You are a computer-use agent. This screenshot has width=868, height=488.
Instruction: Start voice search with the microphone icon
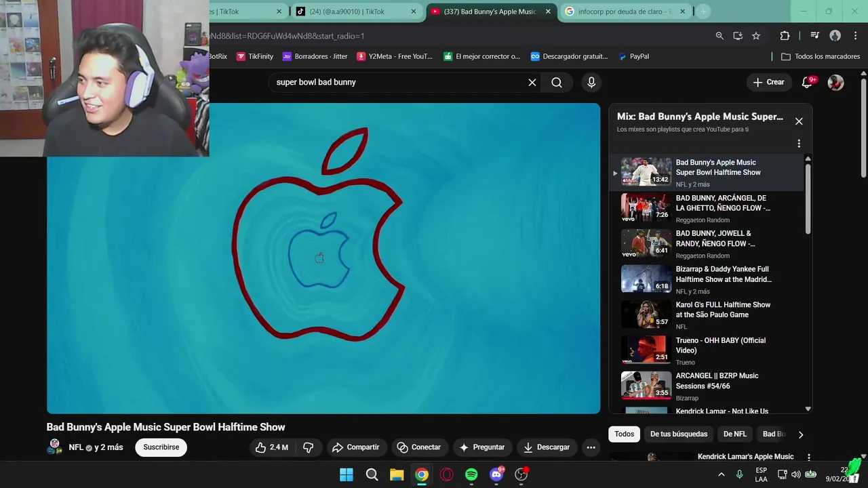(x=591, y=83)
